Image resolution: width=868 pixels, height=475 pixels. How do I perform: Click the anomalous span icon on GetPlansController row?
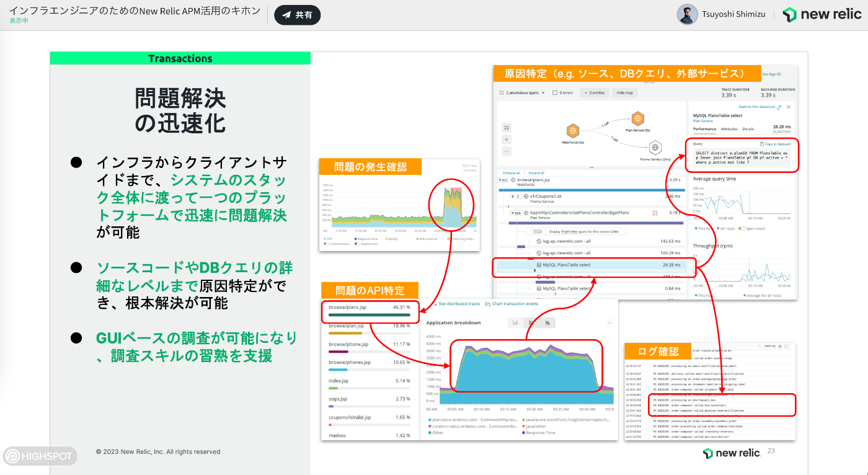click(655, 213)
